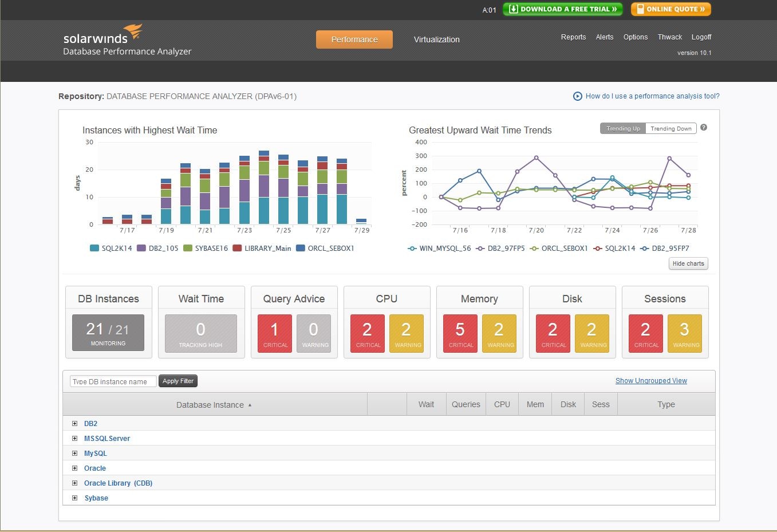Open the Thwack link
Screen dimensions: 777x532
pos(670,37)
